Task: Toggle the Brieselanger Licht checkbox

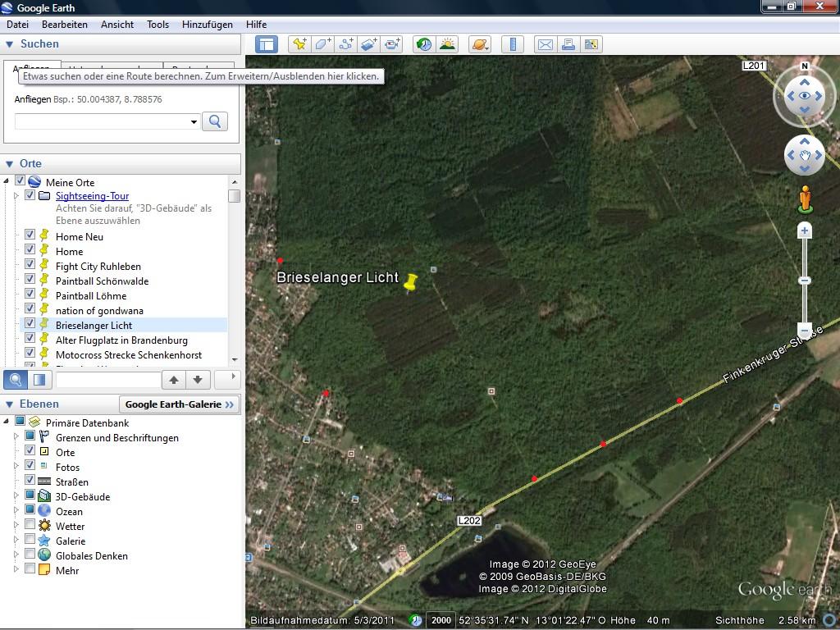Action: click(x=30, y=323)
